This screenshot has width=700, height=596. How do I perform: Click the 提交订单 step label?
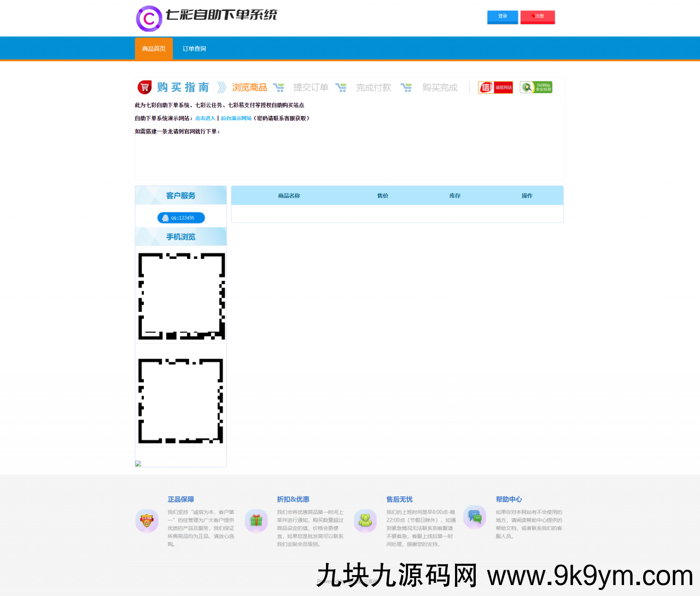click(311, 88)
